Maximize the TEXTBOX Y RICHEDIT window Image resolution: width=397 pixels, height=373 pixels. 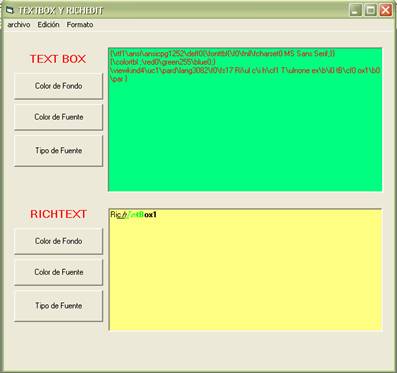371,10
